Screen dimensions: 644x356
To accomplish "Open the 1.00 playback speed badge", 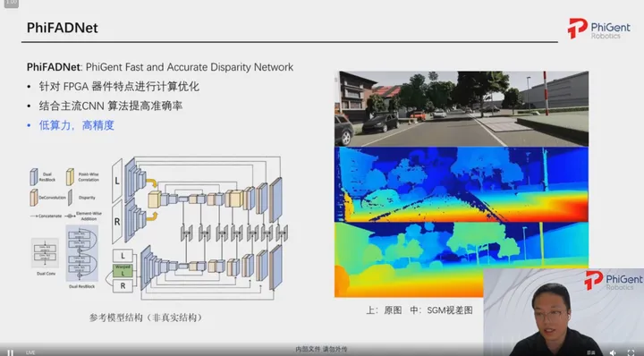I will pos(11,3).
